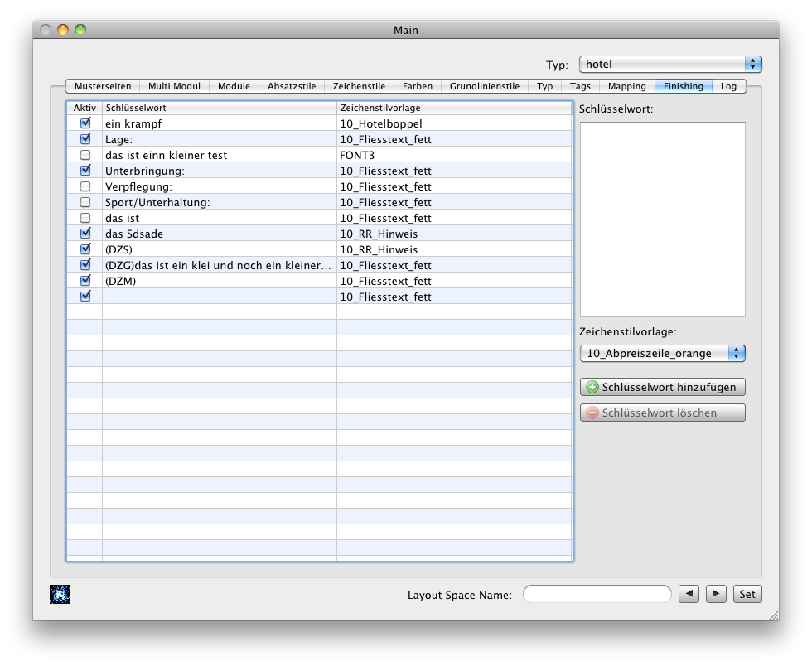Sort by the Zeichenstilvorlage column header
Viewport: 812px width, 666px height.
(453, 108)
